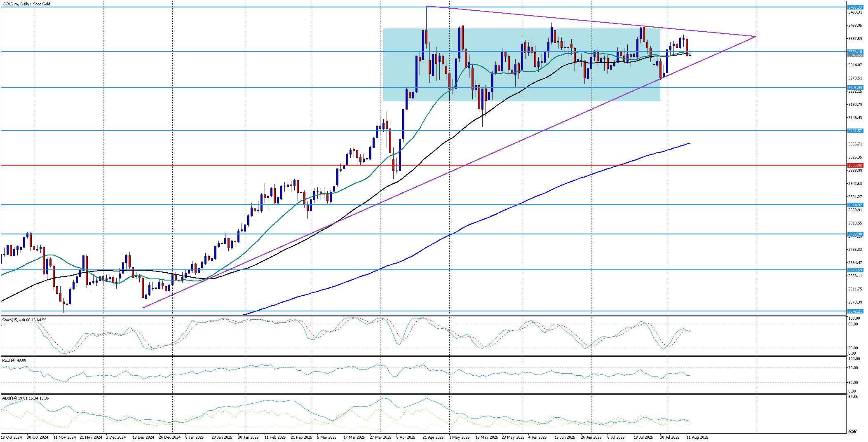This screenshot has height=442, width=868.
Task: Click the 13 May 2025 date label
Action: click(x=487, y=437)
